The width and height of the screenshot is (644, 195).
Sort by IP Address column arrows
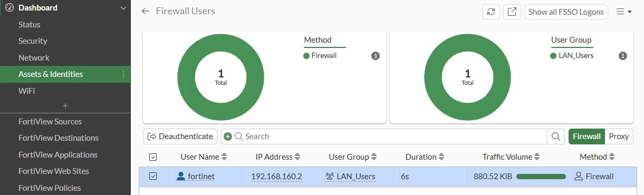[297, 157]
